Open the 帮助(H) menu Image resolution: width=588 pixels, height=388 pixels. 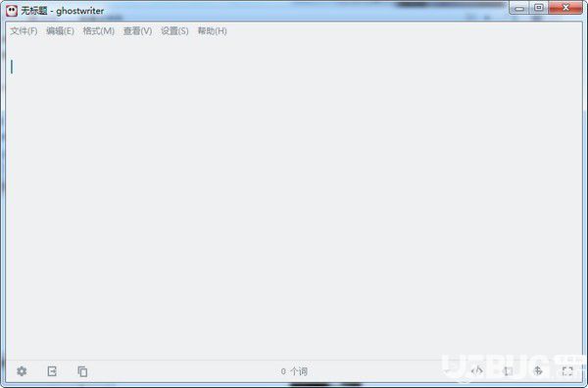pos(213,30)
